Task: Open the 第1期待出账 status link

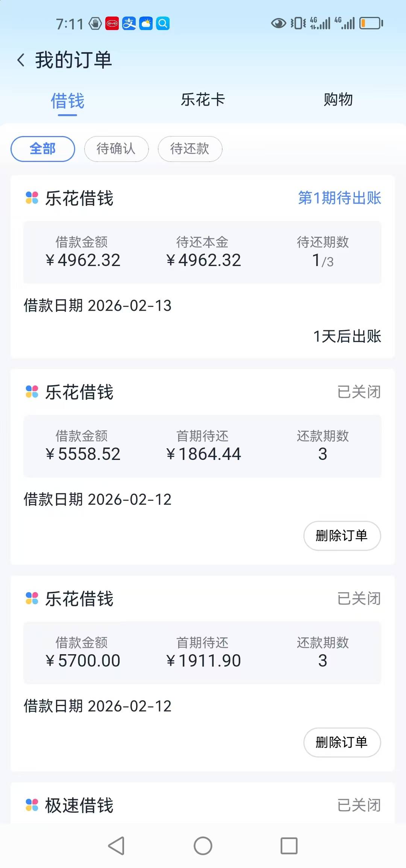Action: pyautogui.click(x=339, y=198)
